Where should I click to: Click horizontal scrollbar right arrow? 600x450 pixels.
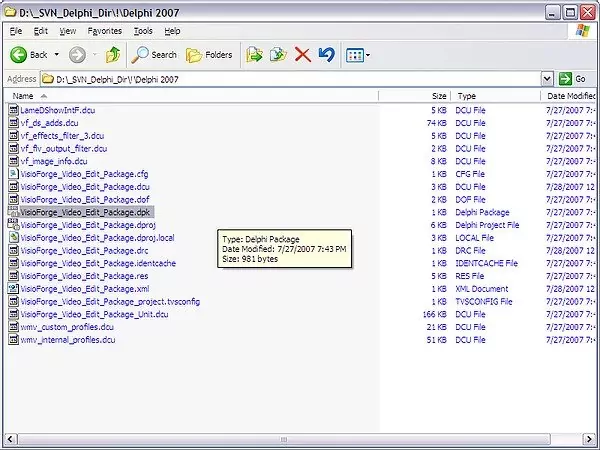589,439
